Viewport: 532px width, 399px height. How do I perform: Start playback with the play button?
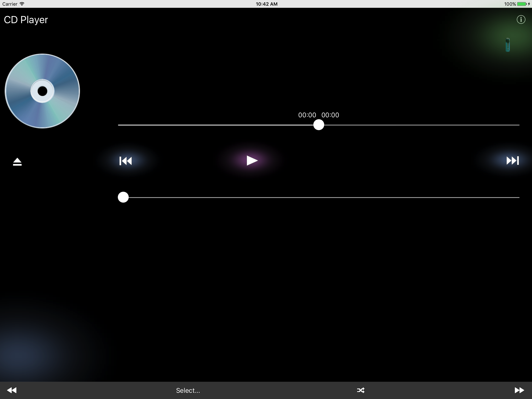[x=252, y=161]
